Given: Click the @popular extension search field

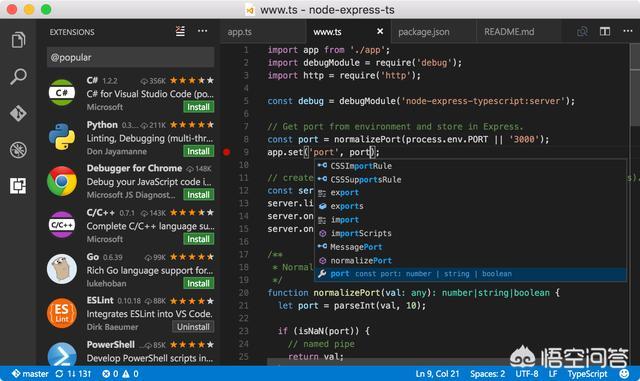Looking at the screenshot, I should 131,57.
